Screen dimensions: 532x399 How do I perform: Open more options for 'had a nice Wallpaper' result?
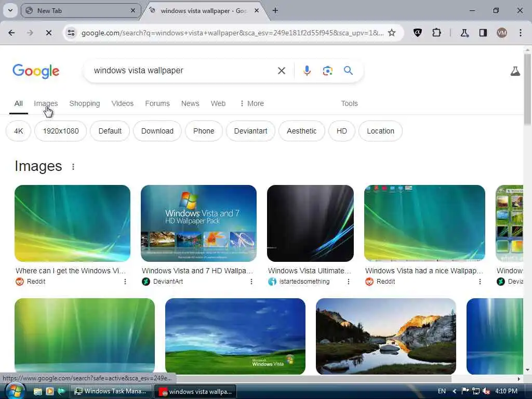(x=480, y=282)
